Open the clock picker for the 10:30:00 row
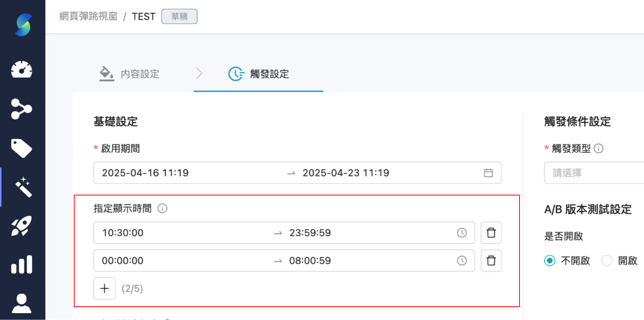The height and width of the screenshot is (320, 644). [462, 233]
